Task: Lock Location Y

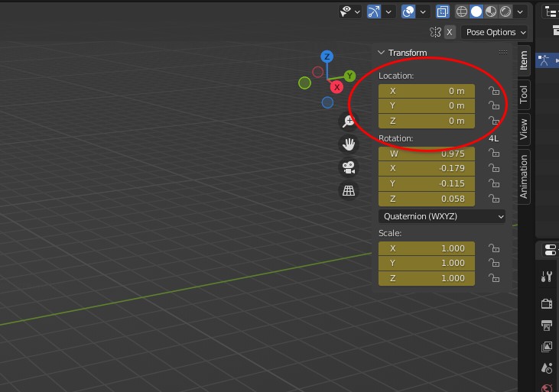Action: coord(494,106)
